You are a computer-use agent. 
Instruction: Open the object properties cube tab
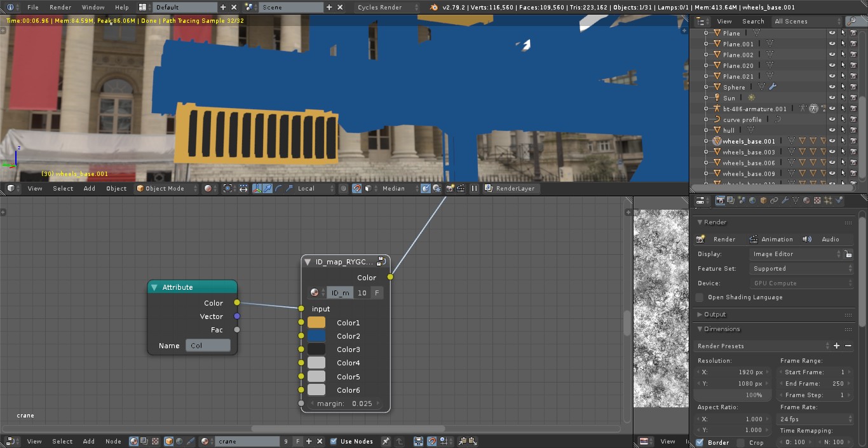(x=763, y=200)
